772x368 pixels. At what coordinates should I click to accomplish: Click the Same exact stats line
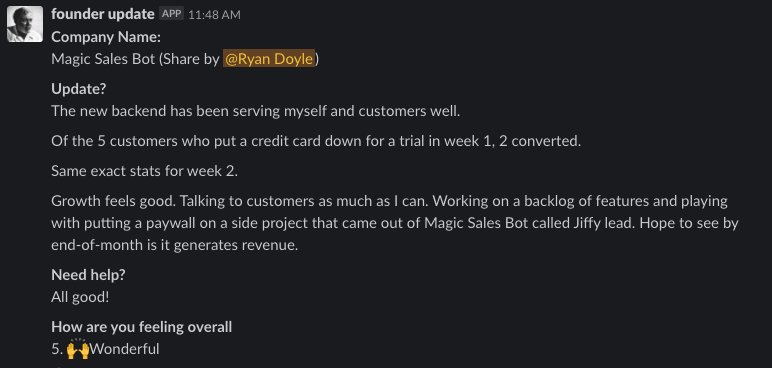[144, 171]
